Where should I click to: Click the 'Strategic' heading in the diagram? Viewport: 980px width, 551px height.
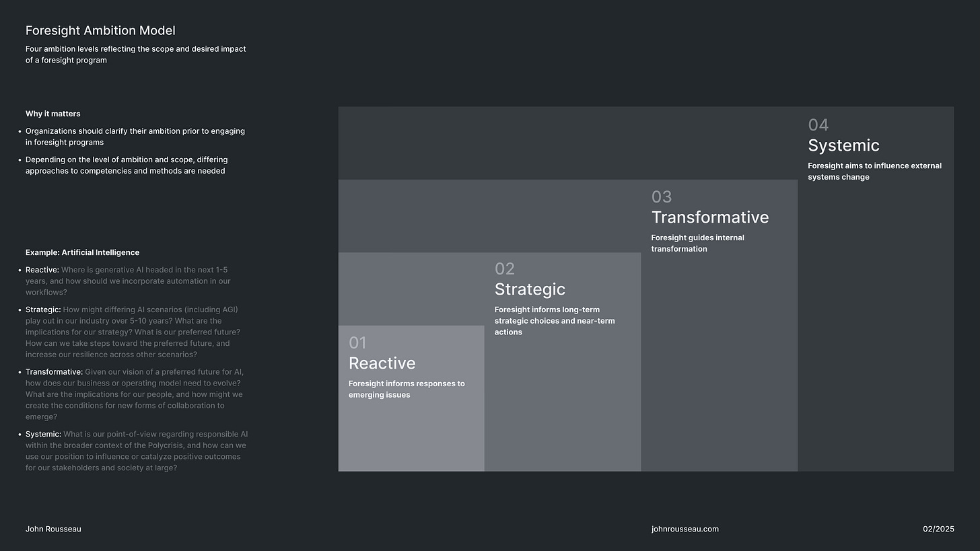pos(530,289)
